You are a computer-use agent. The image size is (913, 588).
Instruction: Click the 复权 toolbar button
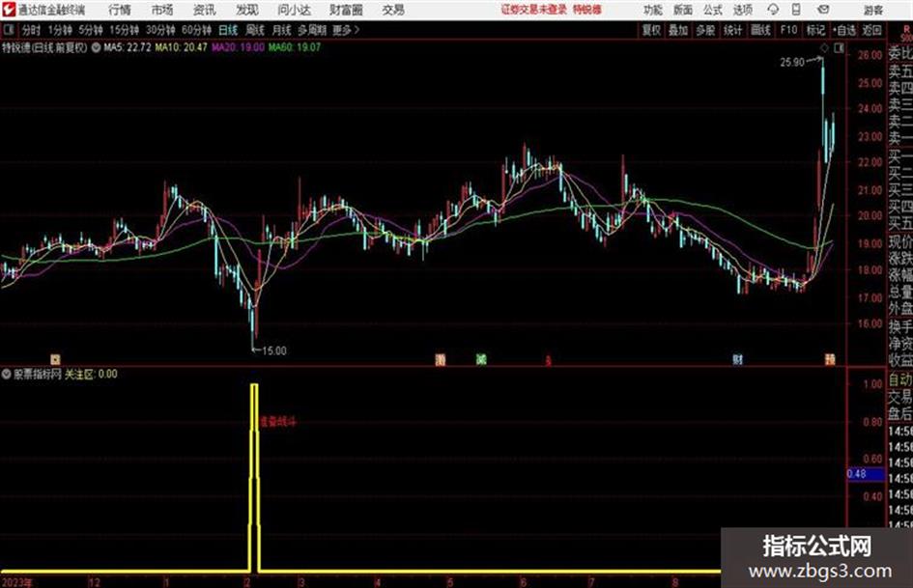tap(651, 30)
